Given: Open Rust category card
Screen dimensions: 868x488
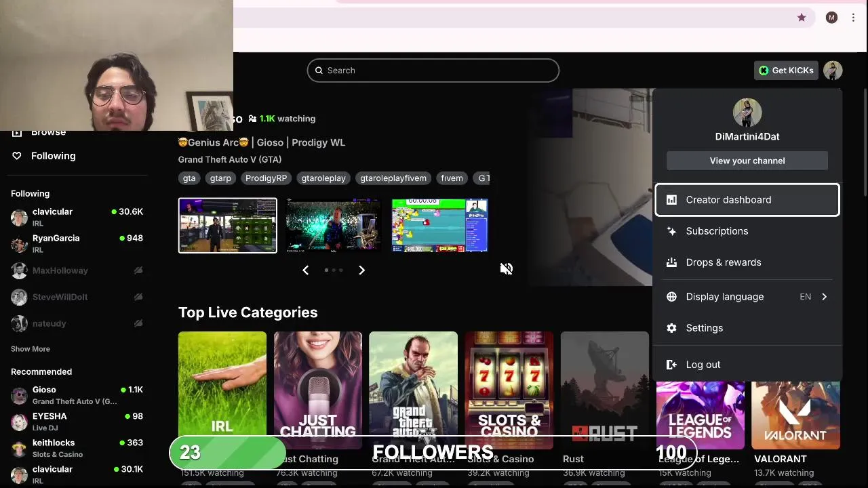Looking at the screenshot, I should 605,390.
